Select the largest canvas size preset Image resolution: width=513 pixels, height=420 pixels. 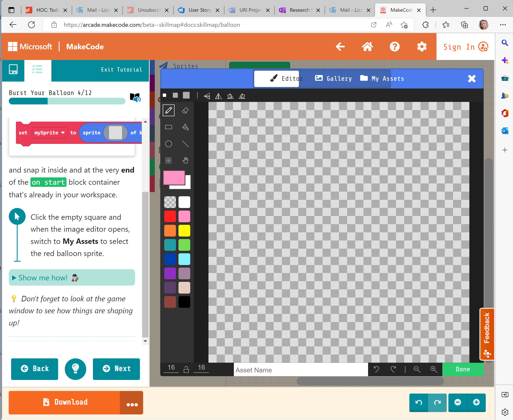186,95
